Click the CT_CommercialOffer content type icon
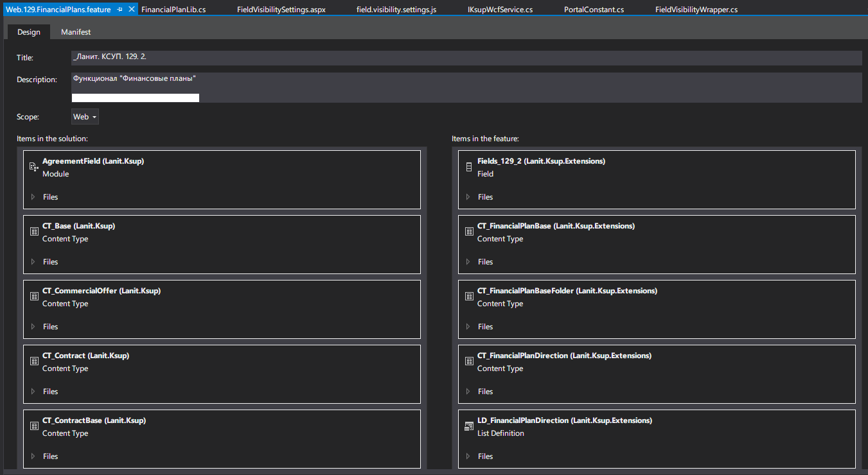 coord(34,297)
